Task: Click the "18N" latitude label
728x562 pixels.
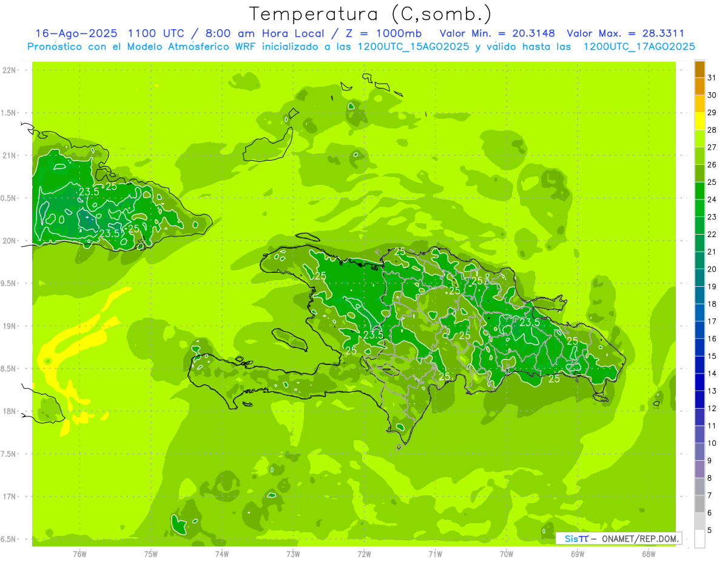Action: point(9,411)
